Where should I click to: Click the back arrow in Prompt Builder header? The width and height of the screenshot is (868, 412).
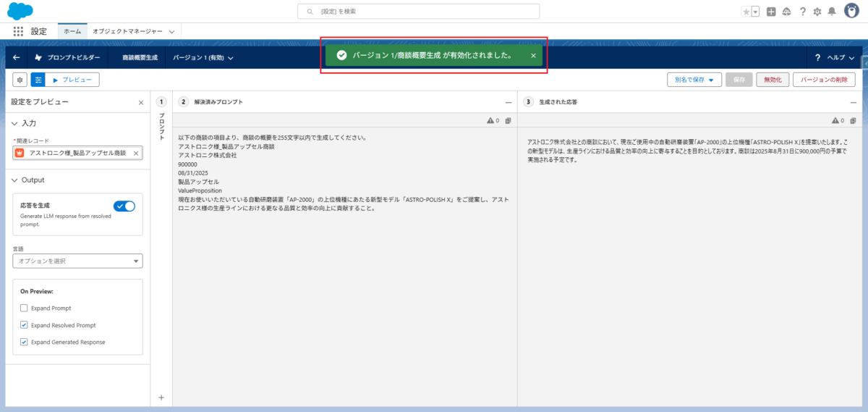[x=17, y=57]
